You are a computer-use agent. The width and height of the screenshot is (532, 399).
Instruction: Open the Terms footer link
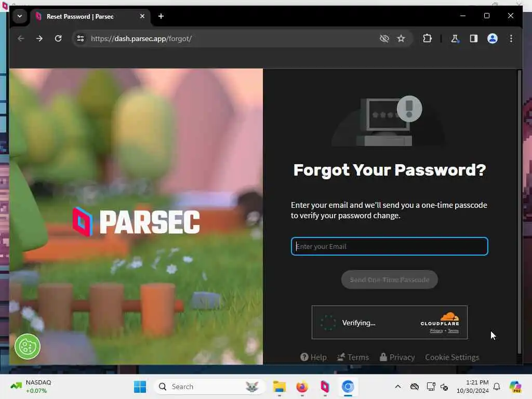[x=353, y=357]
